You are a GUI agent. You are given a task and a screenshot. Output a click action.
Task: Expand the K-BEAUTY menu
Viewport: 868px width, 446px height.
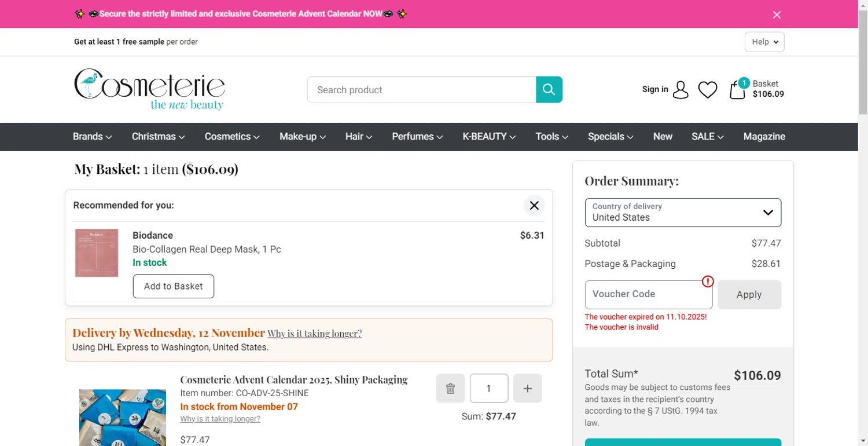tap(489, 137)
